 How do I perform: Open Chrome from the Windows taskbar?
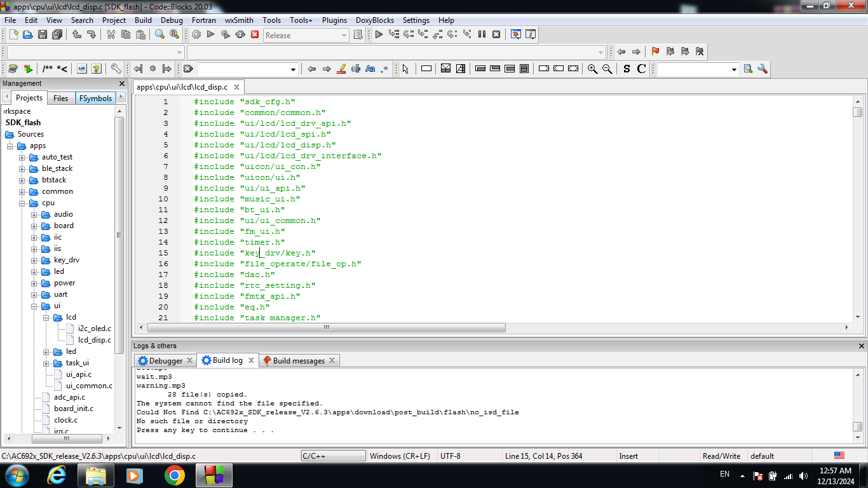click(x=175, y=475)
